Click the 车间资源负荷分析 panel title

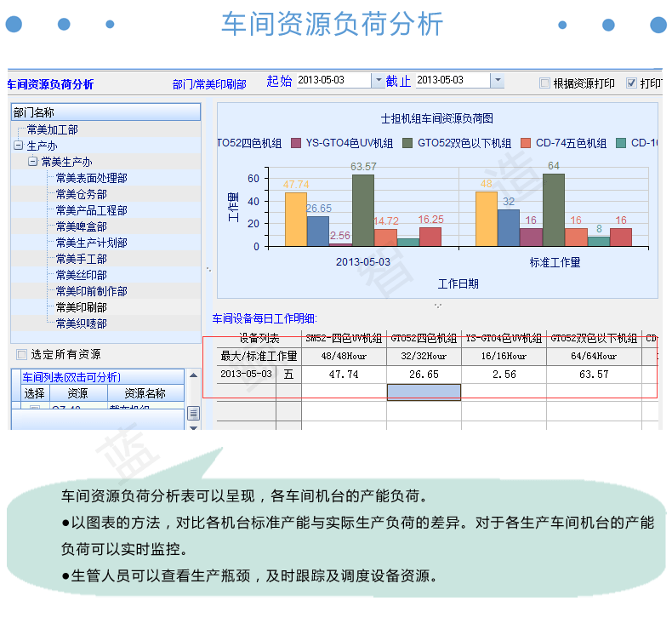(50, 84)
